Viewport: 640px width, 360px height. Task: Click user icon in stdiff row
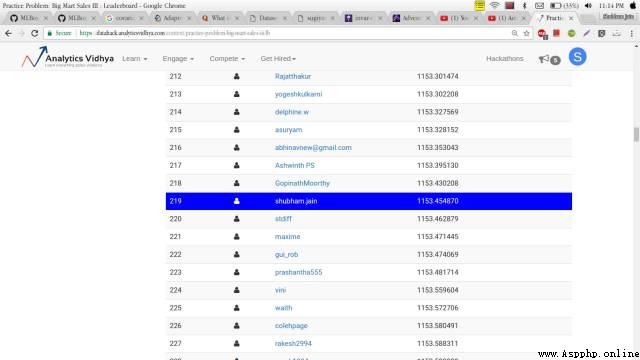coord(237,219)
